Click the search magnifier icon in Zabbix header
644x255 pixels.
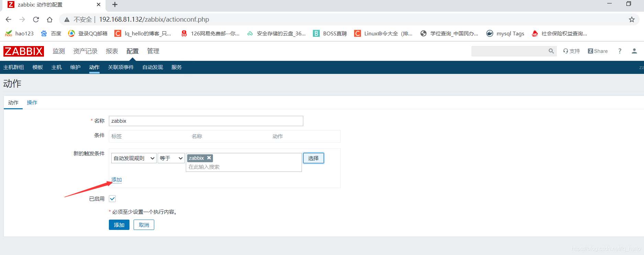[x=551, y=51]
